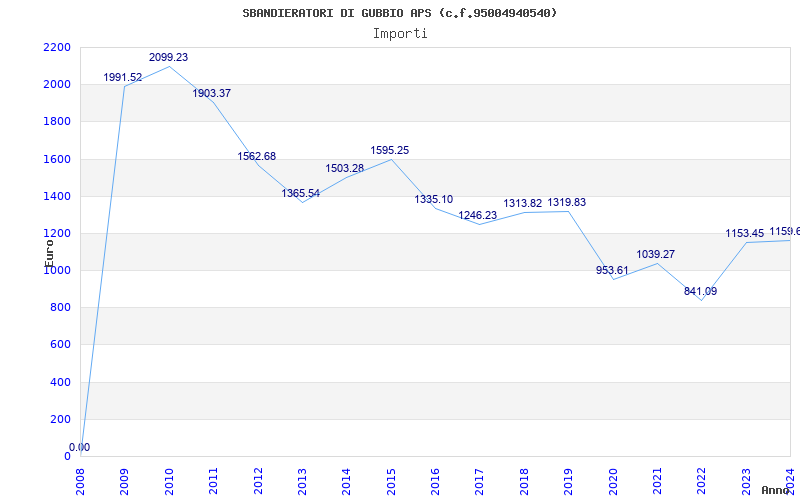Select the 2017 x-axis year label

(x=480, y=481)
